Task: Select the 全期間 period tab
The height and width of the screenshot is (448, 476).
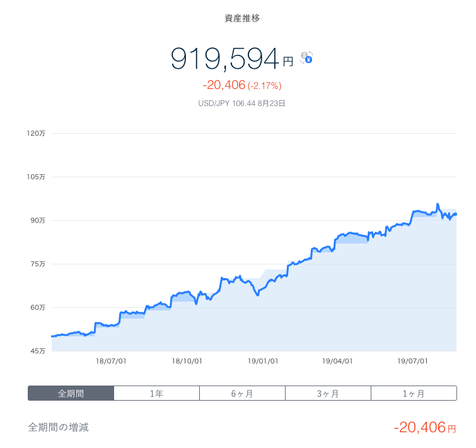Action: click(71, 393)
